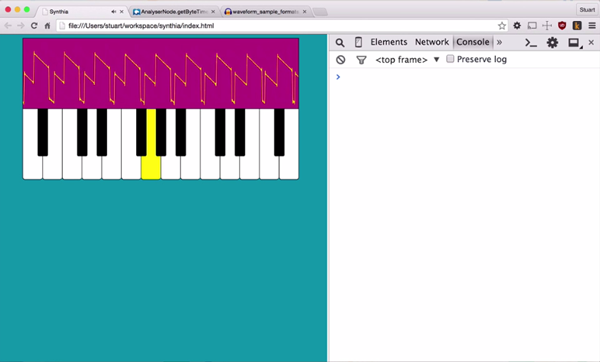
Task: Click the waveform oscilloscope display
Action: (161, 73)
